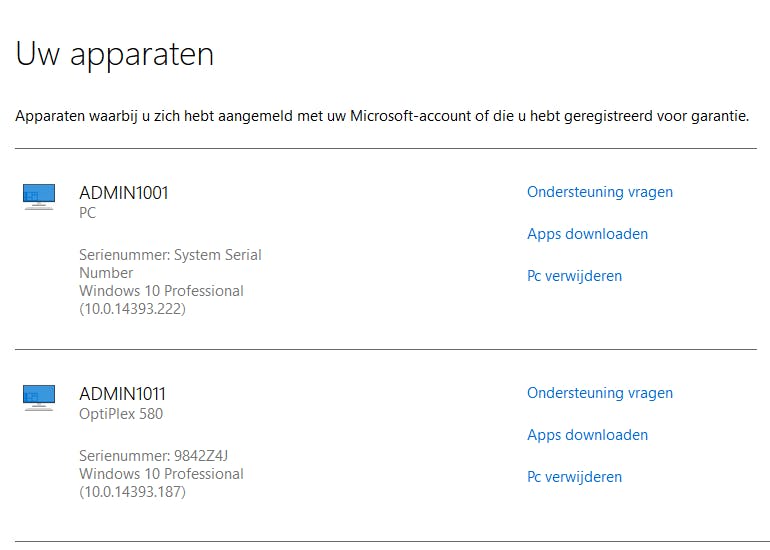Click Windows 10 Professional under ADMIN1001

pyautogui.click(x=161, y=291)
